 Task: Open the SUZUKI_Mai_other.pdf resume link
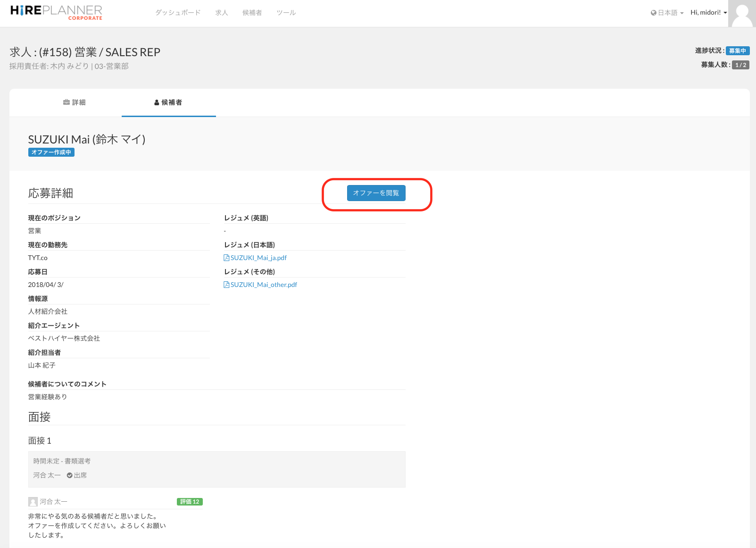click(x=264, y=285)
